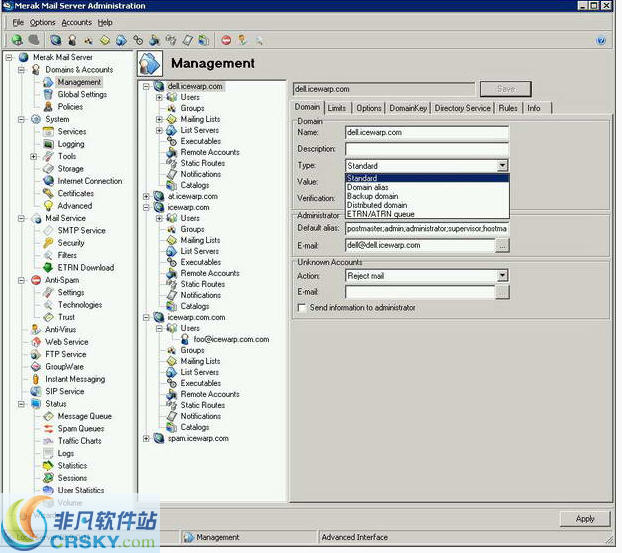Click the red stop sign toolbar icon

pyautogui.click(x=226, y=40)
